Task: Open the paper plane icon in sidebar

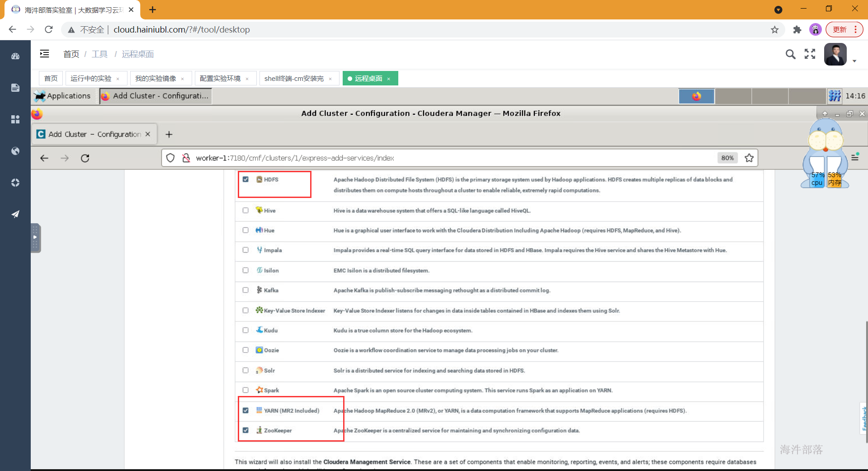Action: click(x=15, y=214)
